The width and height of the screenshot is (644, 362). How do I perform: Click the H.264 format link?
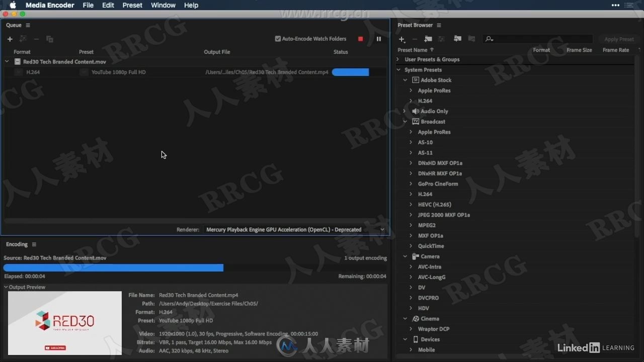33,72
